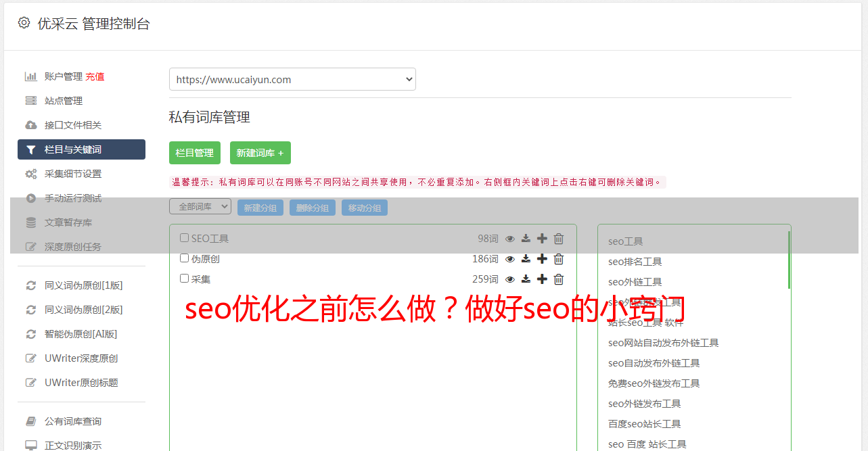Select keyword 百度seo站长工具

644,424
